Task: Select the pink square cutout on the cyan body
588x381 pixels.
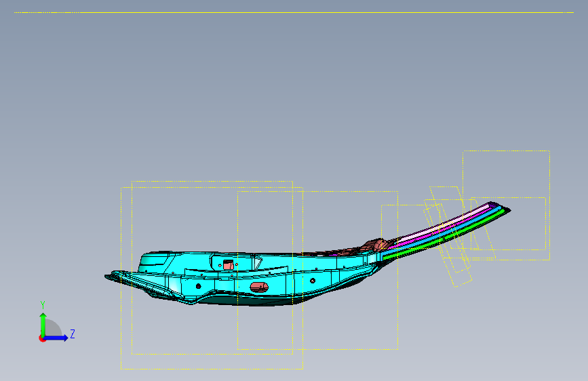Action: point(229,264)
